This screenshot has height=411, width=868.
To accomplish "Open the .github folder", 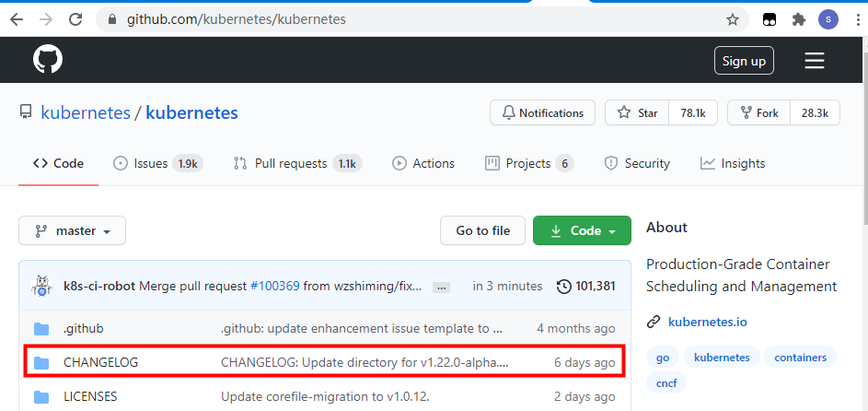I will (x=84, y=329).
